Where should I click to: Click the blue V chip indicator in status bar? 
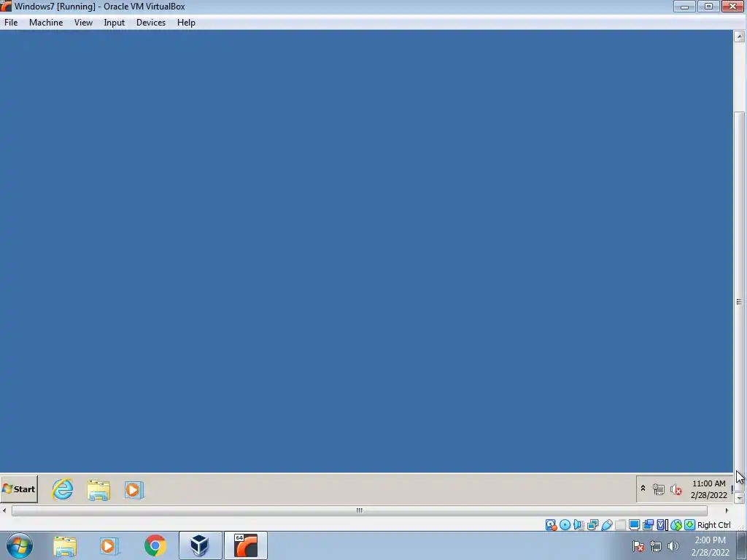click(662, 525)
